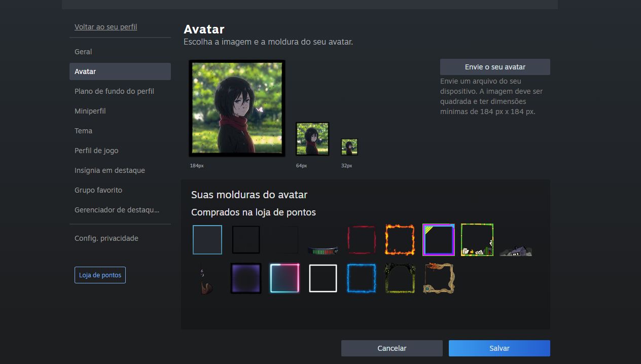This screenshot has width=641, height=364.
Task: Select the thin red glowing avatar frame
Action: 362,240
